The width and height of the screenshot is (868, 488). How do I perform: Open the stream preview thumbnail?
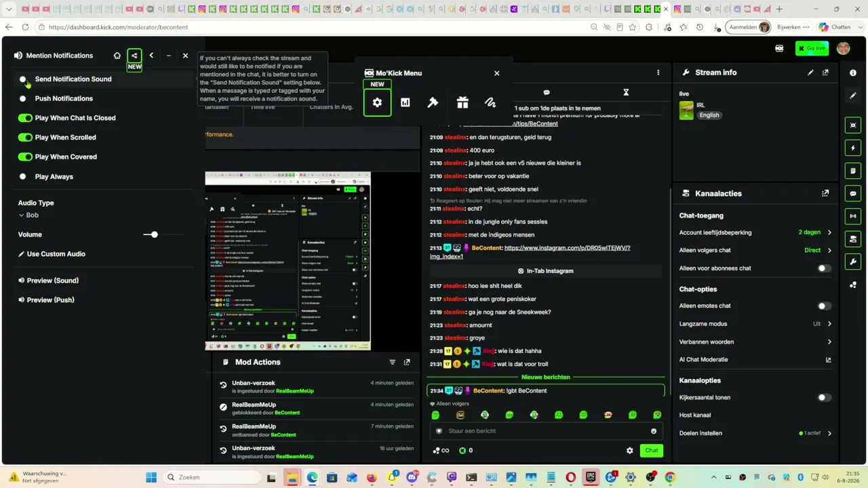click(288, 261)
